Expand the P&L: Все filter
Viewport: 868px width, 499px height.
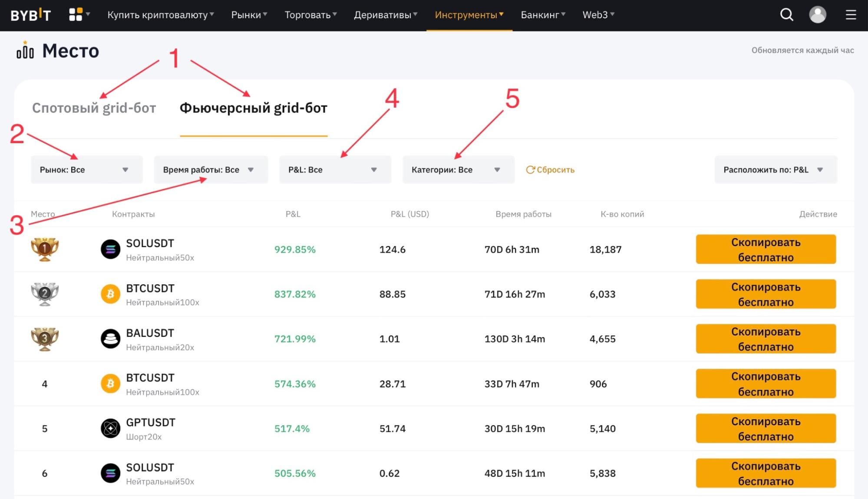pos(335,170)
